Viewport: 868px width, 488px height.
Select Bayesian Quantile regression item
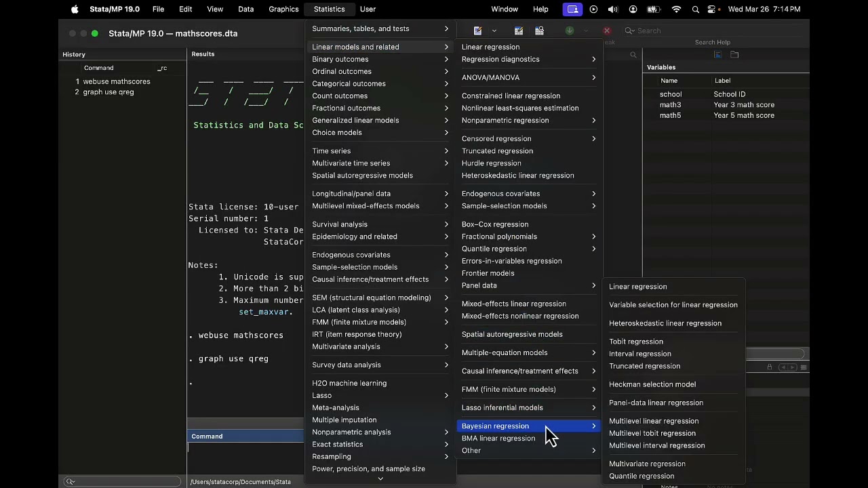(x=673, y=476)
